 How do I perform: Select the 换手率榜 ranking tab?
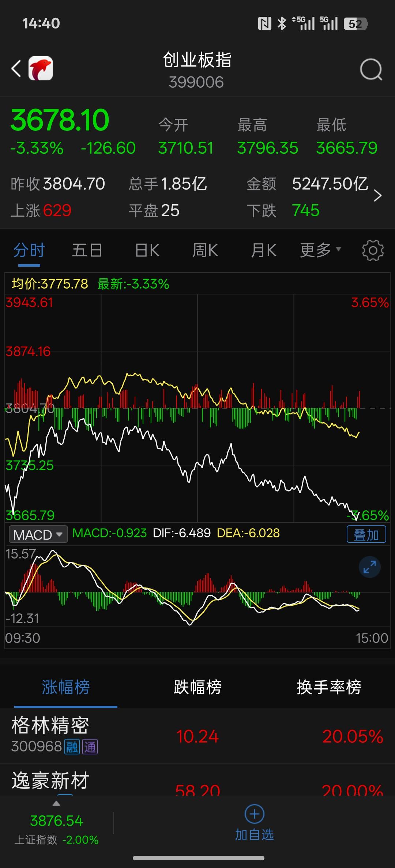(x=329, y=687)
